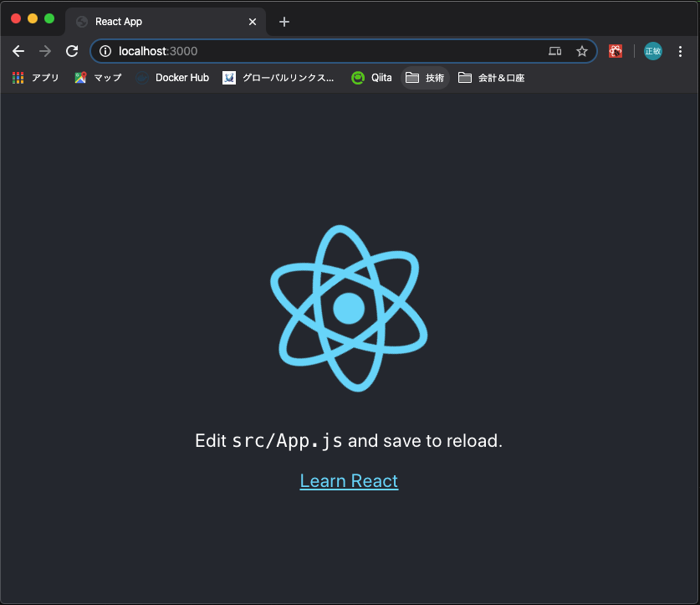700x605 pixels.
Task: Open the Docker Hub bookmark
Action: [172, 78]
